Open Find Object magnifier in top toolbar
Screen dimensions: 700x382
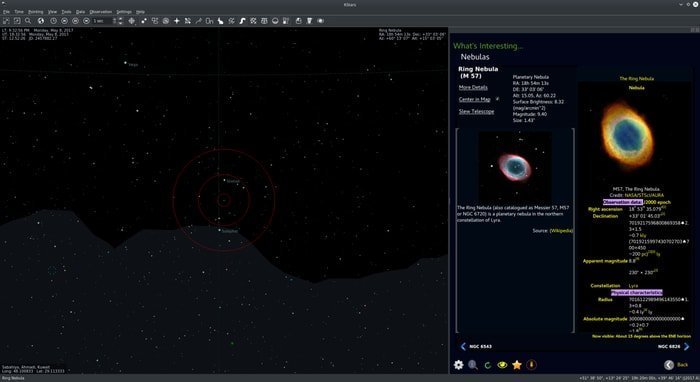click(28, 21)
